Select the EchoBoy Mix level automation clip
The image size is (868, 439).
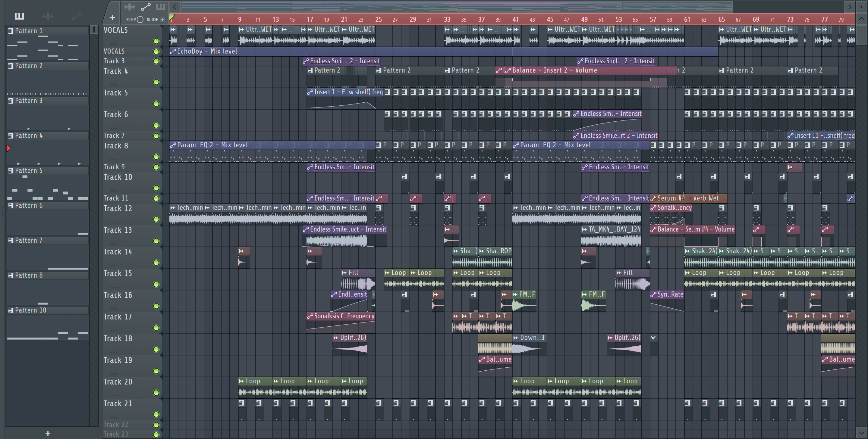tap(443, 51)
